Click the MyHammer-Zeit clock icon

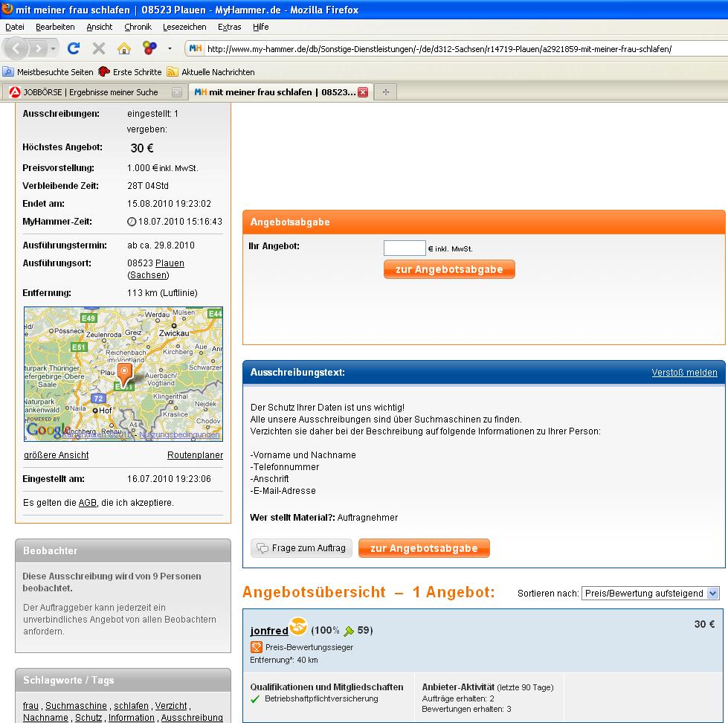[x=132, y=222]
